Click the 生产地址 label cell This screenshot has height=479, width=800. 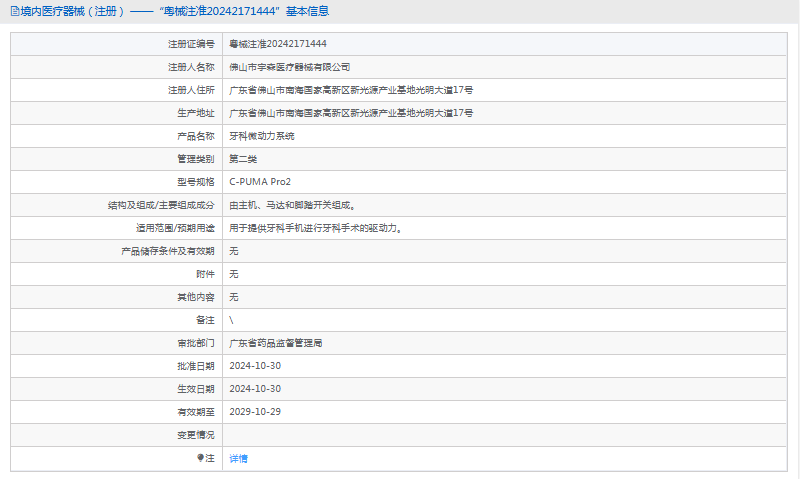point(117,113)
